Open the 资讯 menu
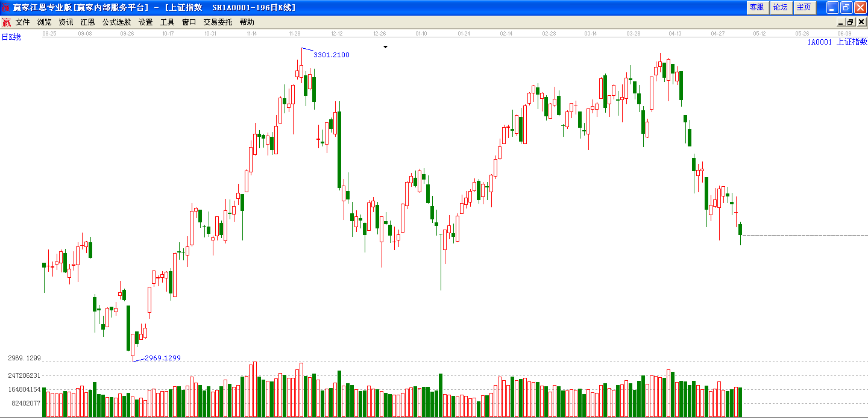The width and height of the screenshot is (868, 420). (x=66, y=22)
